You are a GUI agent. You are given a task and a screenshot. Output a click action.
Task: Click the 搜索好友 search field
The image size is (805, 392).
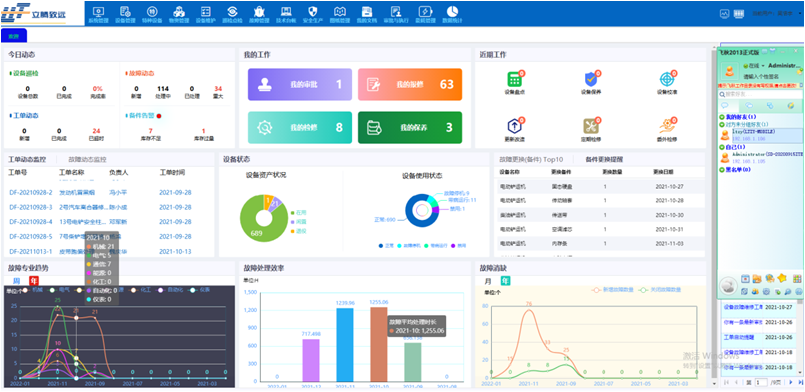[760, 94]
